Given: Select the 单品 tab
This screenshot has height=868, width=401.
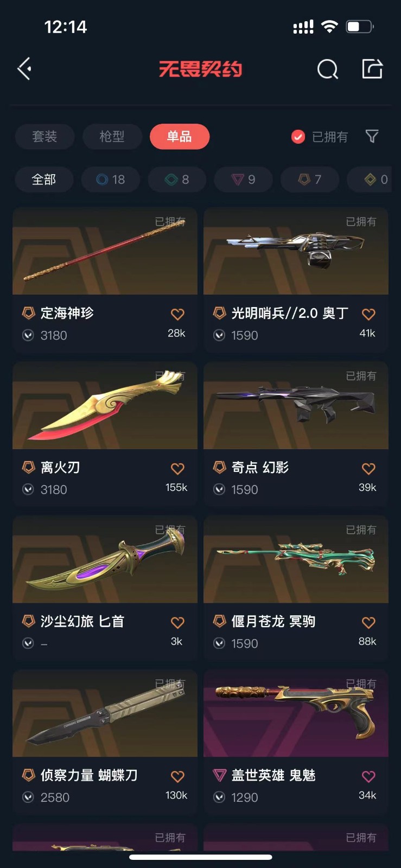Looking at the screenshot, I should 180,136.
